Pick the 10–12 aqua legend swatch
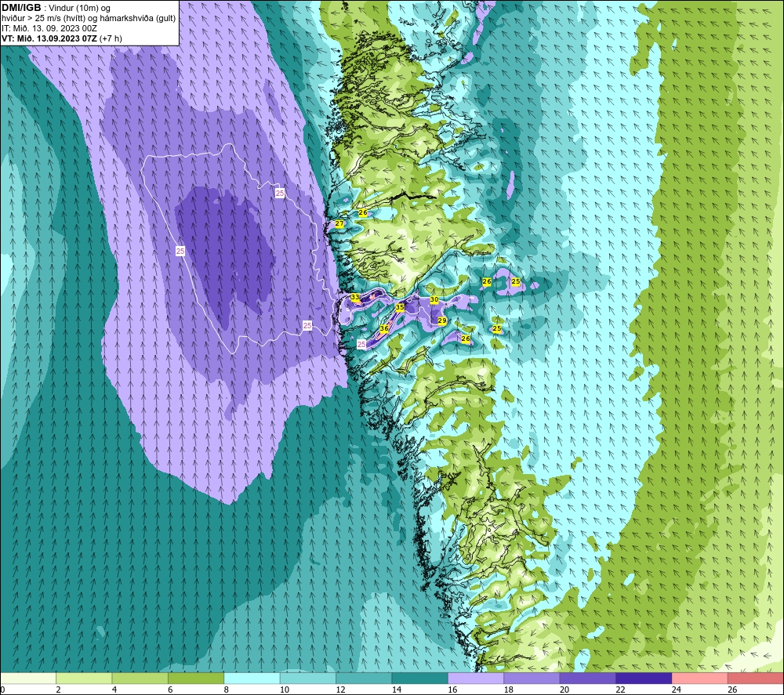 coord(308,678)
